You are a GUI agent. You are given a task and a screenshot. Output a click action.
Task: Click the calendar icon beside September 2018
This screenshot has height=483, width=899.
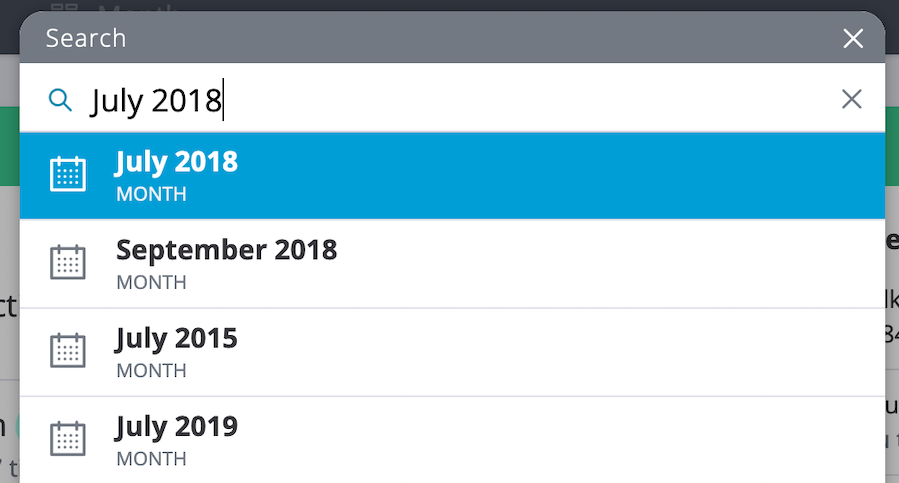(x=68, y=262)
